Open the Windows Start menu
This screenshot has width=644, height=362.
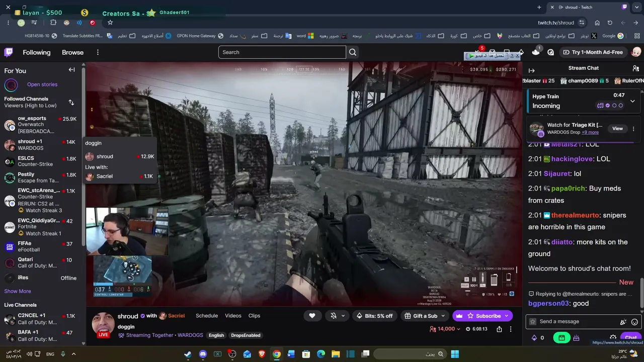(x=455, y=354)
